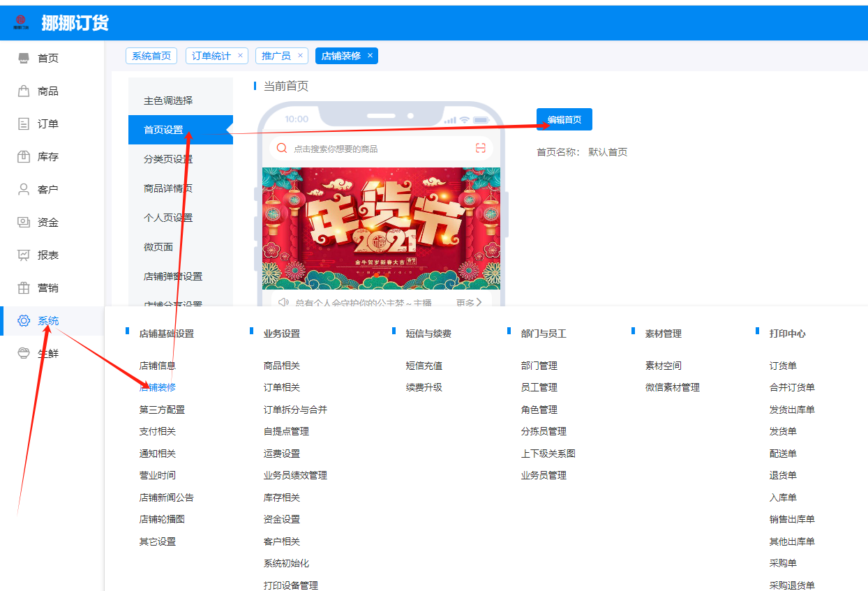Screen dimensions: 868x591
Task: Click the 营销 marketing gift icon
Action: coord(24,287)
